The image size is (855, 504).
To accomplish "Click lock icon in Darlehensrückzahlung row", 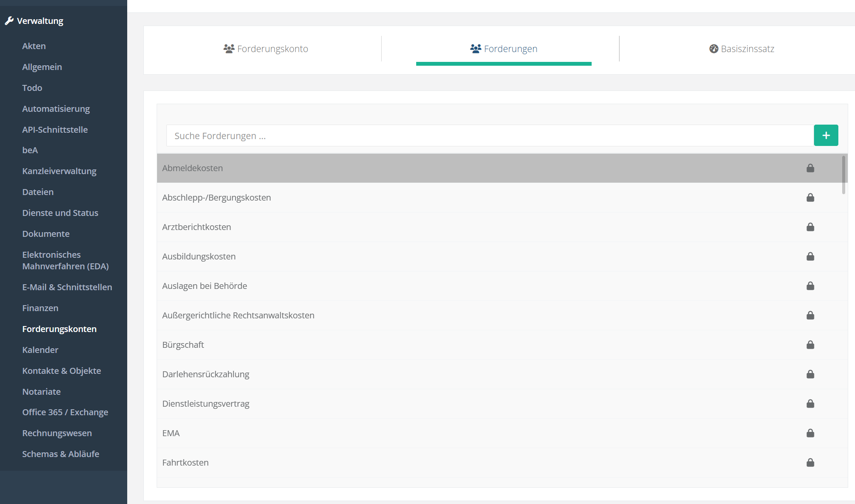I will point(810,374).
